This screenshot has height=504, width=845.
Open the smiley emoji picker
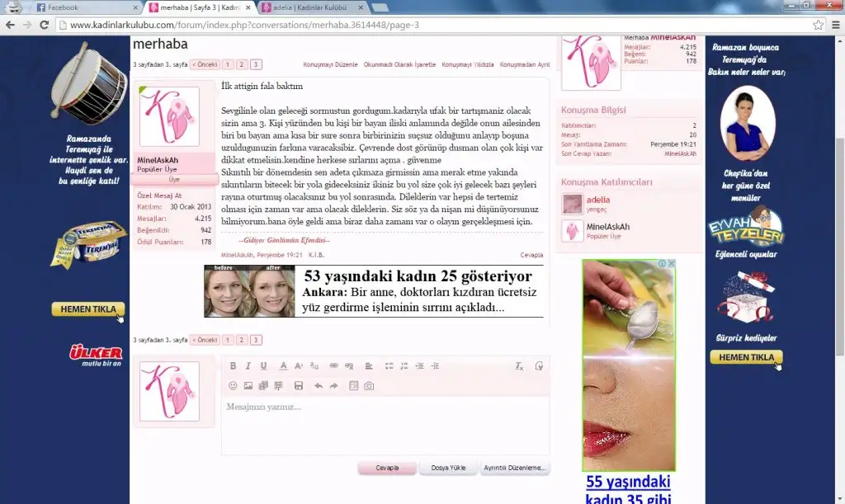click(233, 386)
